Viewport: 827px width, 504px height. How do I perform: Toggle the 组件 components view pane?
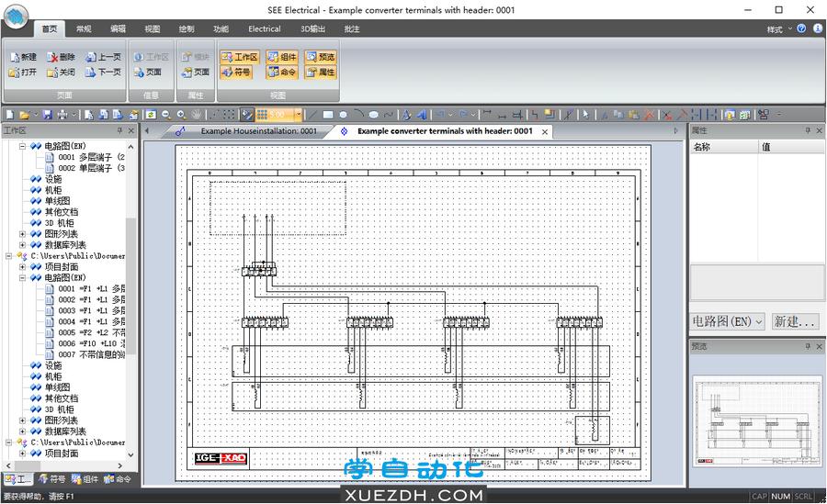point(282,56)
